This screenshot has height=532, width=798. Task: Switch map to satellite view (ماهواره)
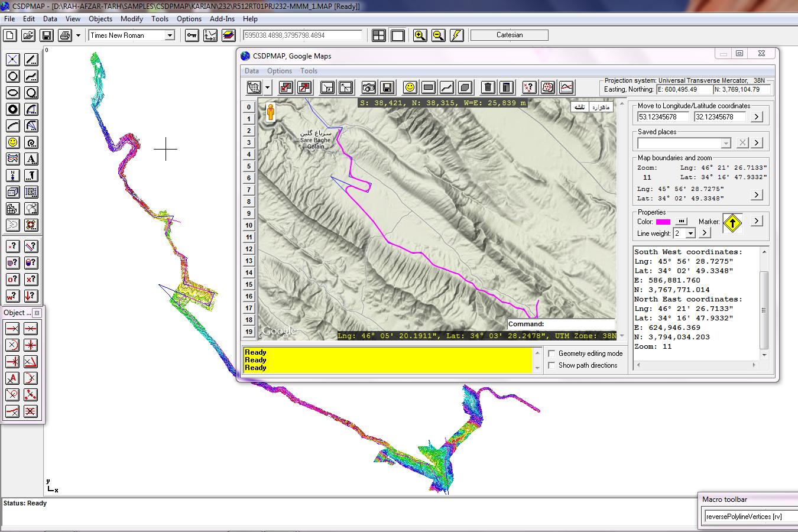pos(600,107)
